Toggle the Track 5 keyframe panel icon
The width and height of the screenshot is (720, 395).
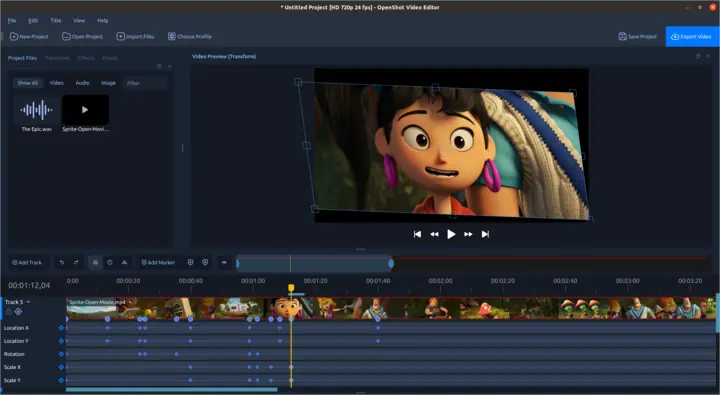click(18, 311)
